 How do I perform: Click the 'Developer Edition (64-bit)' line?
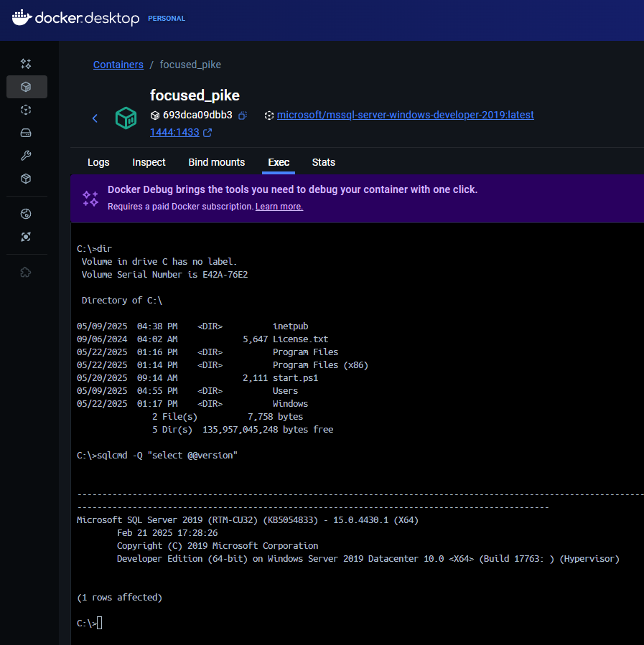pyautogui.click(x=368, y=559)
